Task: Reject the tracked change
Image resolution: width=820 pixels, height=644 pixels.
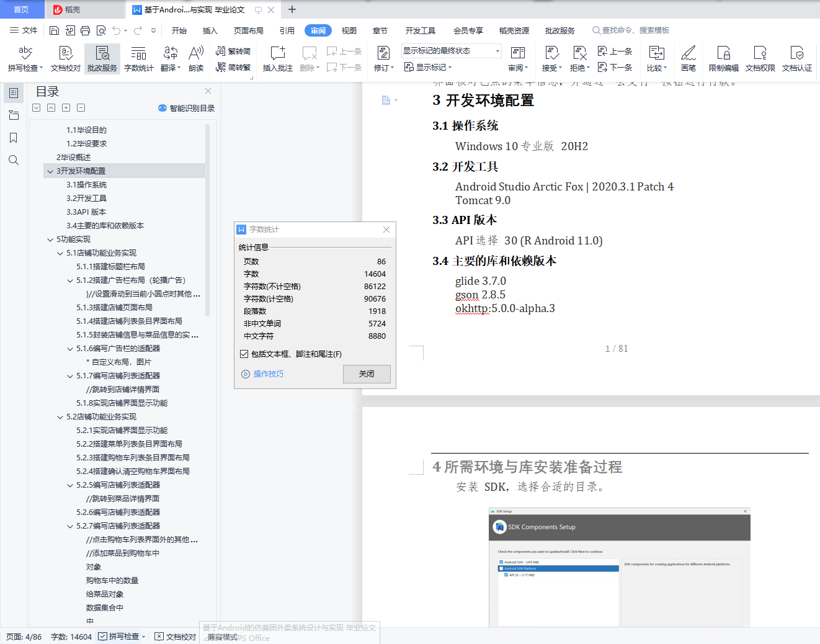Action: pyautogui.click(x=579, y=59)
